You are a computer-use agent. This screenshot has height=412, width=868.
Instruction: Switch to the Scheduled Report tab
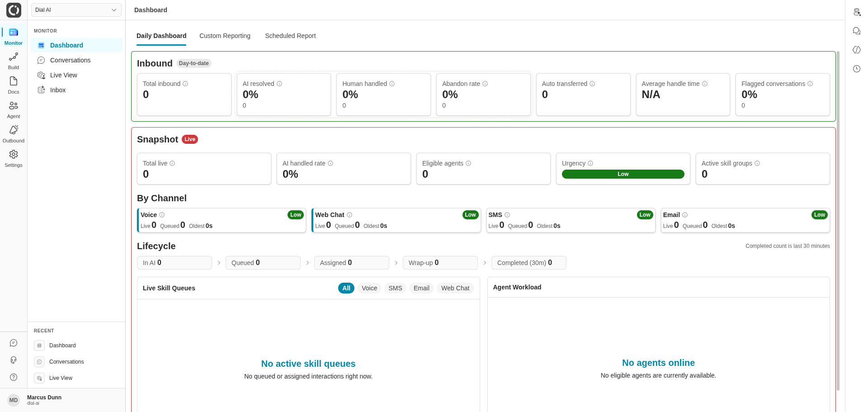tap(290, 36)
